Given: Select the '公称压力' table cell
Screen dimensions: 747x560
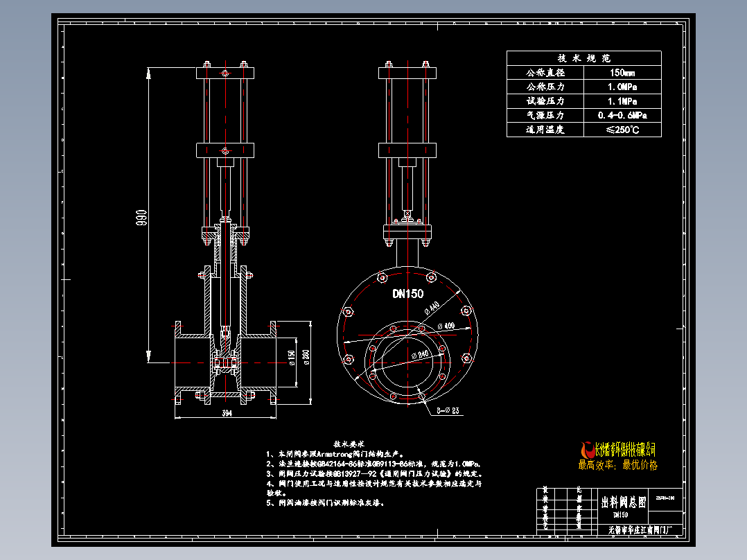Looking at the screenshot, I should (545, 87).
